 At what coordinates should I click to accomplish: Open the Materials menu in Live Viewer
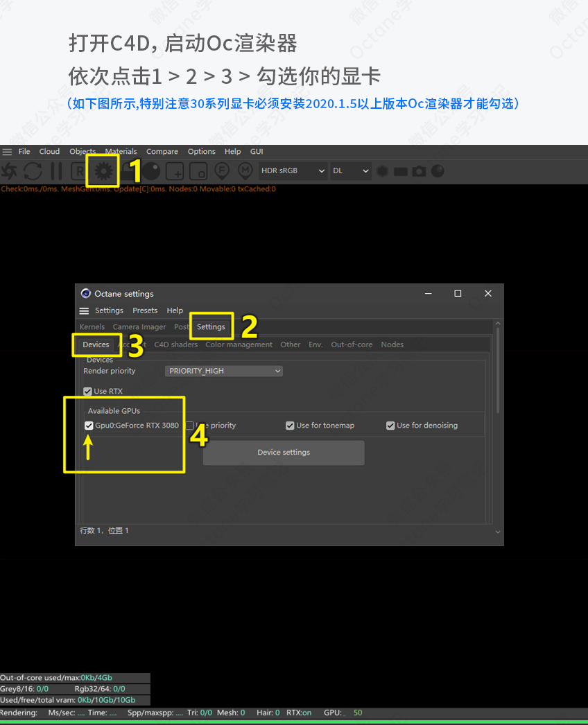tap(121, 151)
